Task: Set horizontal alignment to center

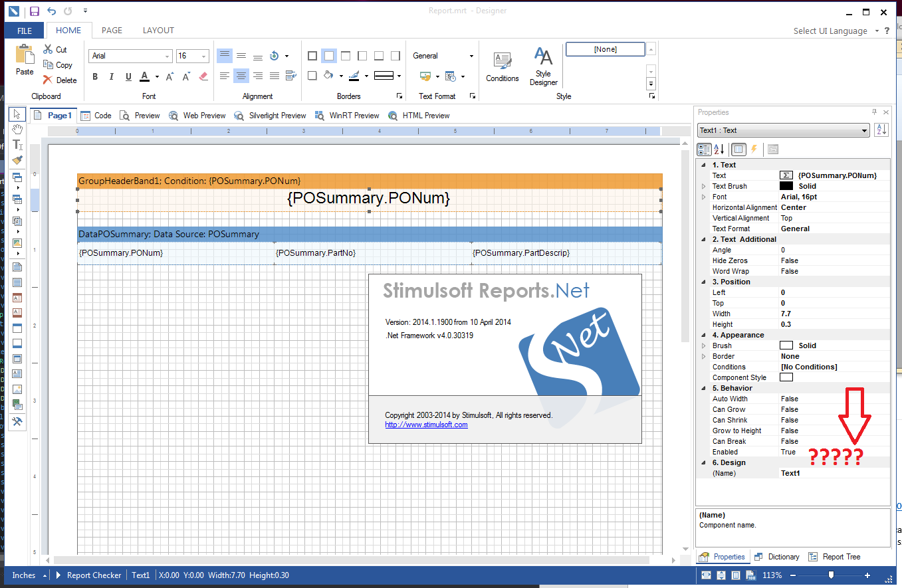Action: point(241,76)
